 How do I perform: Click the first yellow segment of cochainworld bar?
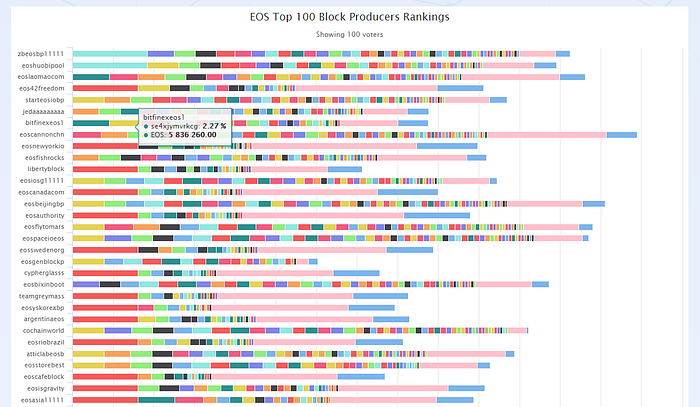pyautogui.click(x=88, y=331)
